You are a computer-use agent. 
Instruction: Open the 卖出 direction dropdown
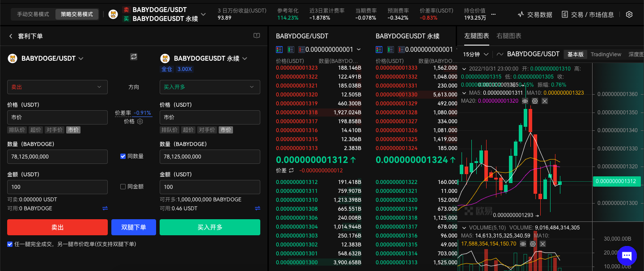pos(57,87)
